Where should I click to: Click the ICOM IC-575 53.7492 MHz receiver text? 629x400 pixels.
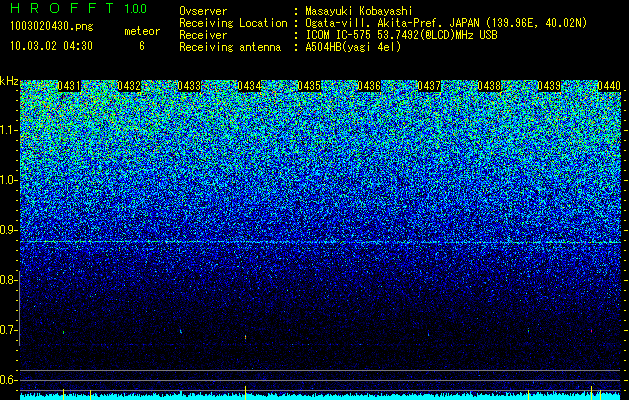click(x=401, y=35)
